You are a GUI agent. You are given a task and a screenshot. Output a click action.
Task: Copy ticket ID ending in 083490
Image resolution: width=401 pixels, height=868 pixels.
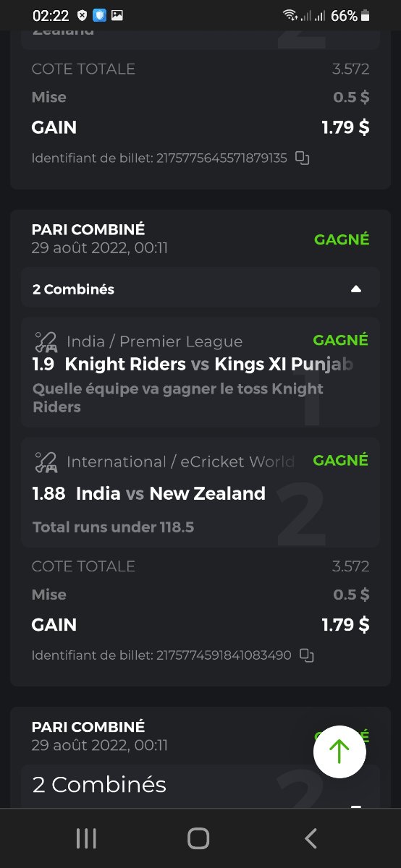click(307, 655)
